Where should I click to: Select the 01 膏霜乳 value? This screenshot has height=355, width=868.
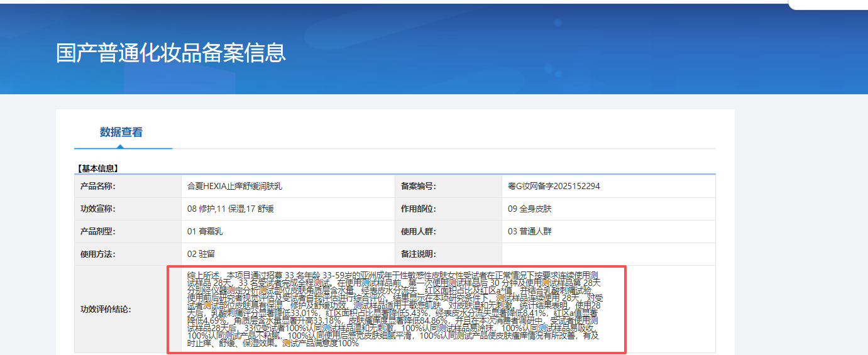pyautogui.click(x=205, y=231)
